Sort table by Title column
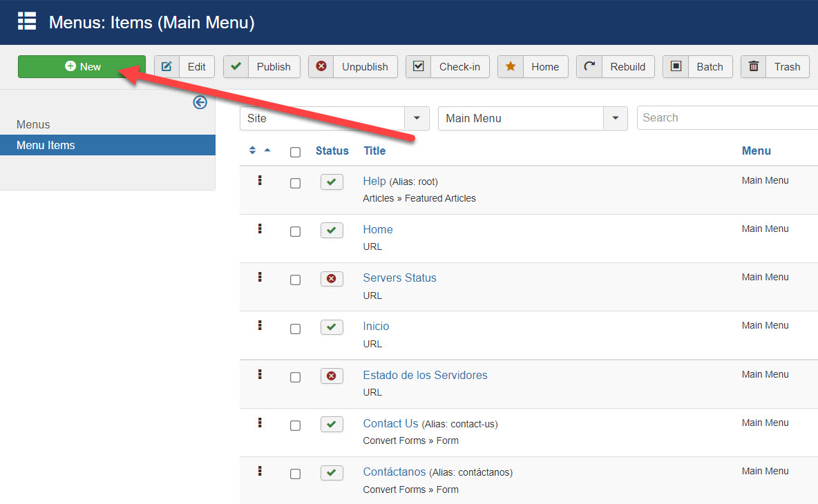Viewport: 818px width, 504px height. 374,151
